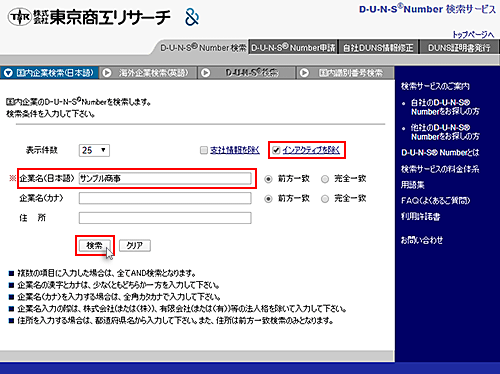Click arrow icon beside D-U-N-S®検索 tab

(x=206, y=73)
